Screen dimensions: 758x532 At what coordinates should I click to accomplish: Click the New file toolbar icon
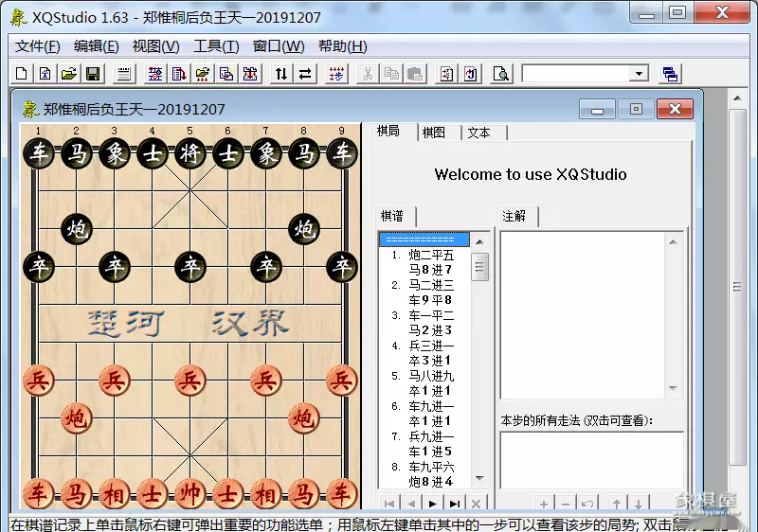tap(22, 74)
